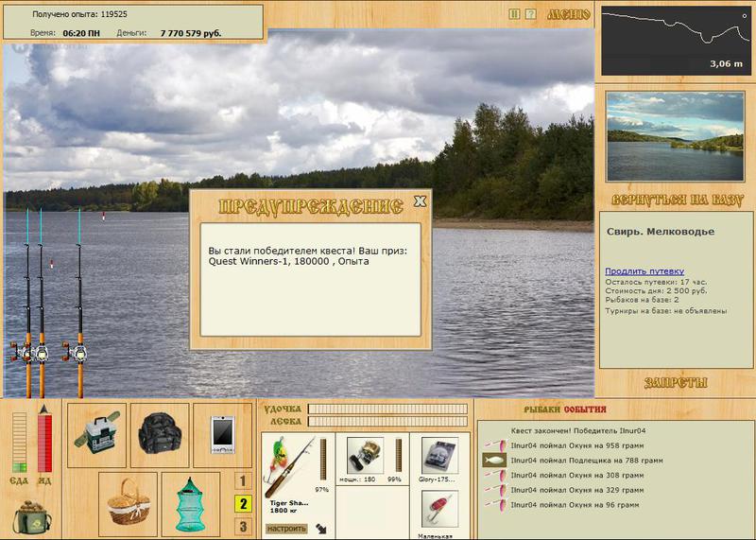Open the Запреты restrictions list

point(676,383)
